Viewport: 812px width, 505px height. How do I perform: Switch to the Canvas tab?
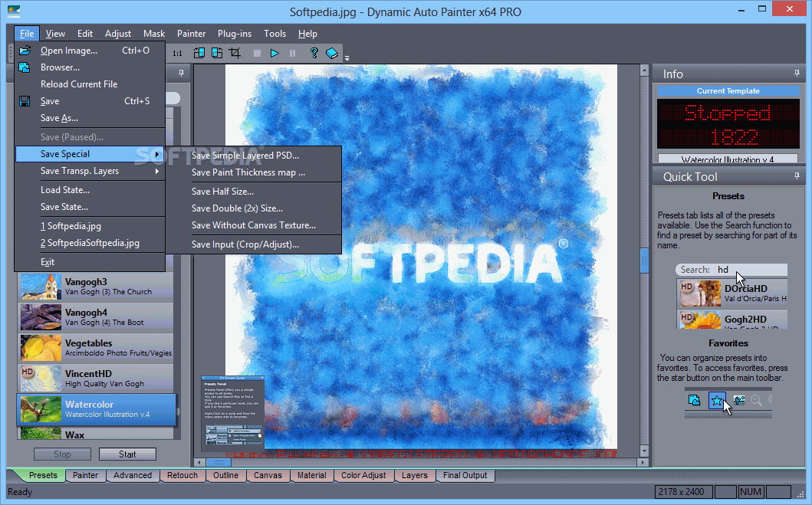point(268,475)
